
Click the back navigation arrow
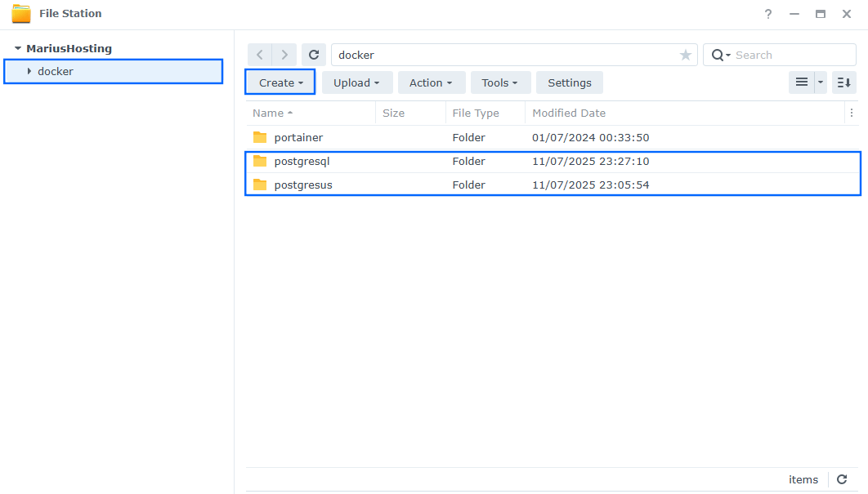(x=259, y=54)
